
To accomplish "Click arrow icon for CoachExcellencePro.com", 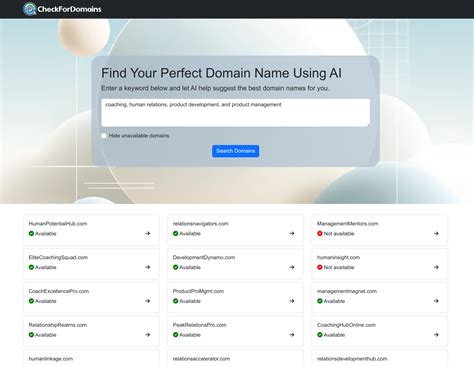I will point(148,301).
